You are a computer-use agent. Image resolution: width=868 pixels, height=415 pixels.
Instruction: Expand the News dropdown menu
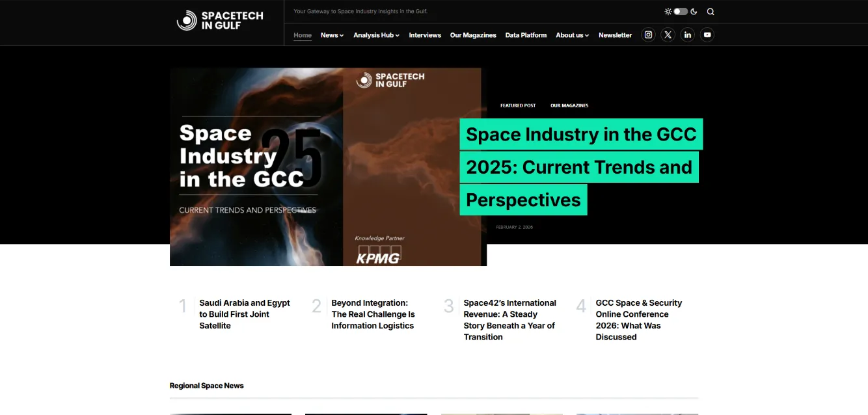[332, 35]
